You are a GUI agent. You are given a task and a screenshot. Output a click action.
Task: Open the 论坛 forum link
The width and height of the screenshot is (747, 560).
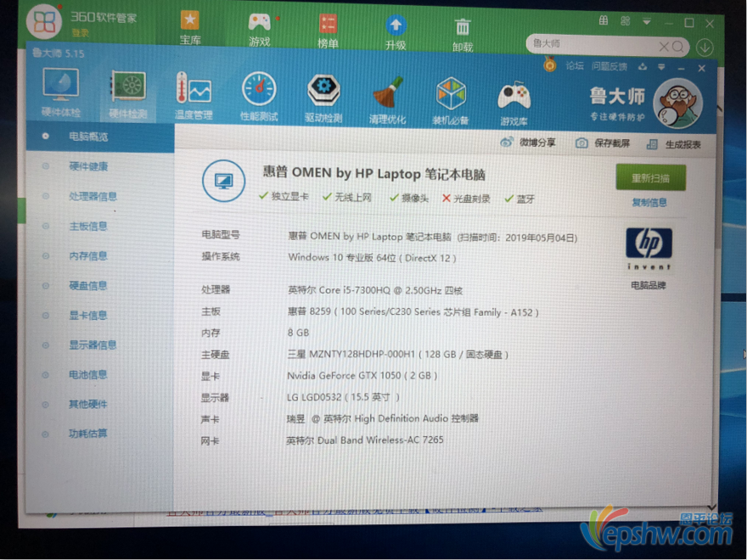(x=575, y=65)
